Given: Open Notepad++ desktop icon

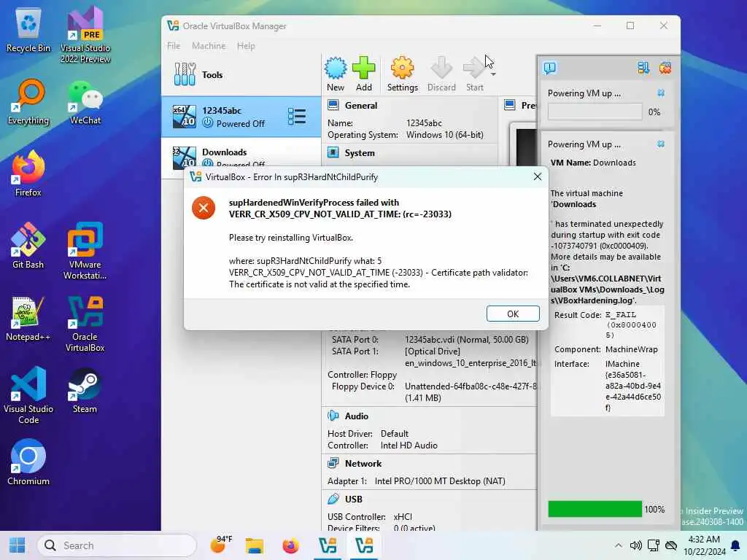Looking at the screenshot, I should coord(28,318).
